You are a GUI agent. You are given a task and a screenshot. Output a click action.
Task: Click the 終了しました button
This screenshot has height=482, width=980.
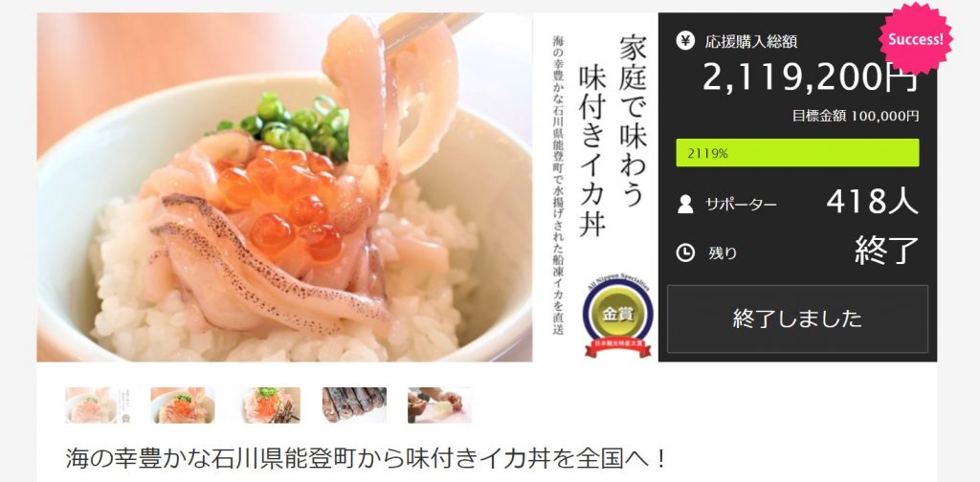click(x=797, y=318)
